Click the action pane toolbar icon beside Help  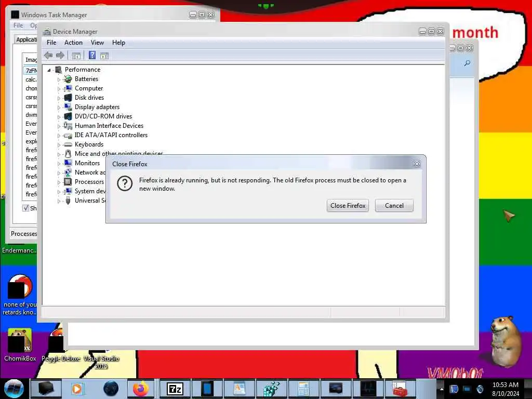click(x=104, y=56)
